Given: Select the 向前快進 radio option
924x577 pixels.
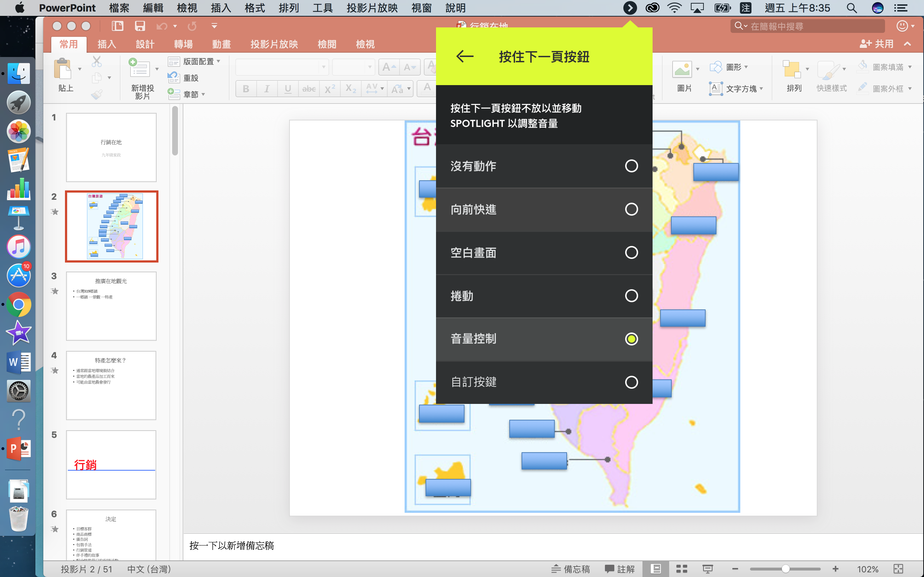Looking at the screenshot, I should (x=631, y=209).
